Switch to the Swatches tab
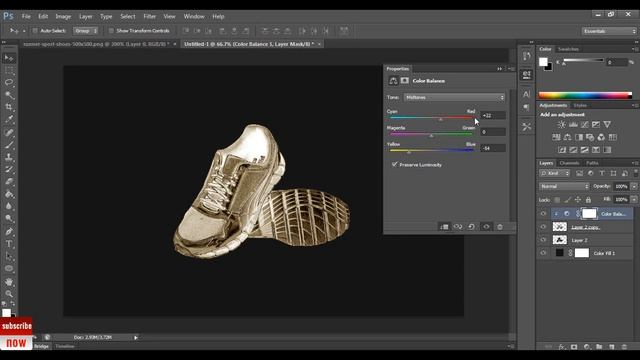The width and height of the screenshot is (640, 360). pyautogui.click(x=568, y=49)
